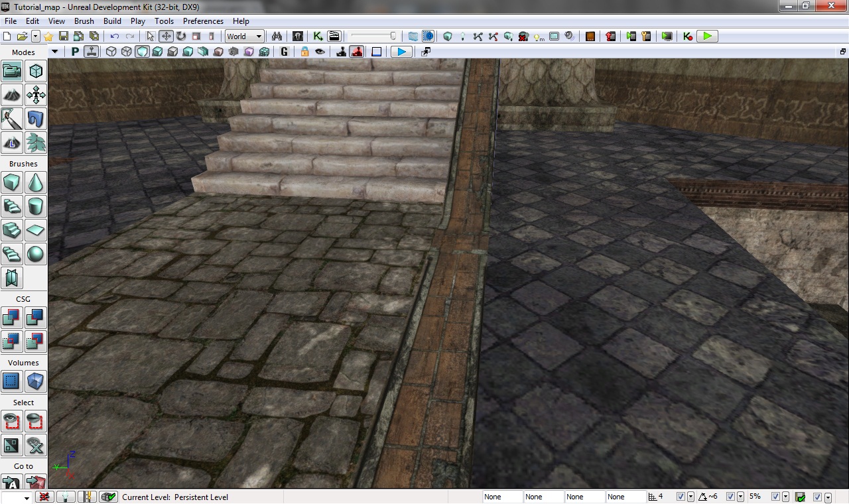Screen dimensions: 849x504
Task: Open the World coordinate system dropdown
Action: coord(245,36)
